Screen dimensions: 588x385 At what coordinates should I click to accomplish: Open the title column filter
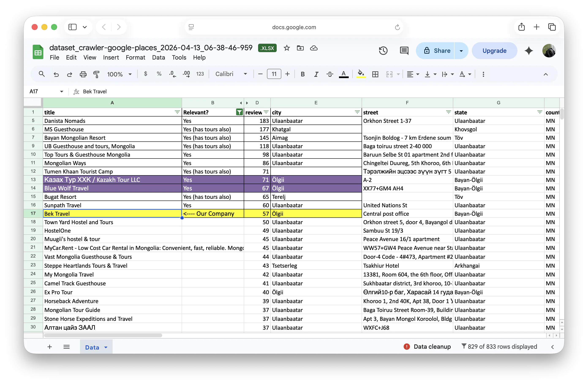(177, 112)
